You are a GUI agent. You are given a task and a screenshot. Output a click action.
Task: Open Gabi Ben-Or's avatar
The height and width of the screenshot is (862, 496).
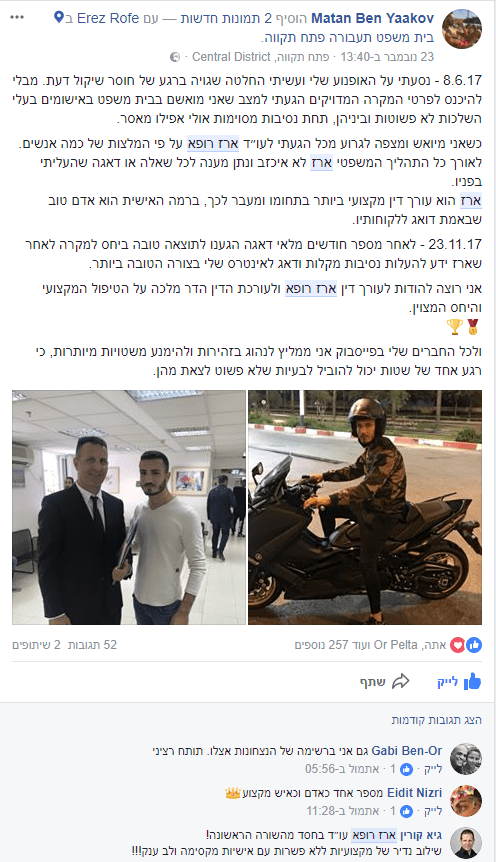[x=466, y=759]
